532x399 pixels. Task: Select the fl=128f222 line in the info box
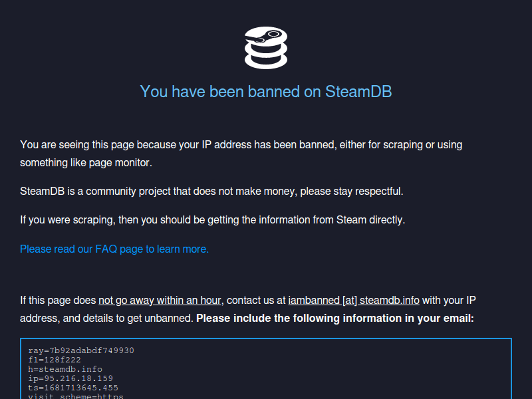pos(55,360)
